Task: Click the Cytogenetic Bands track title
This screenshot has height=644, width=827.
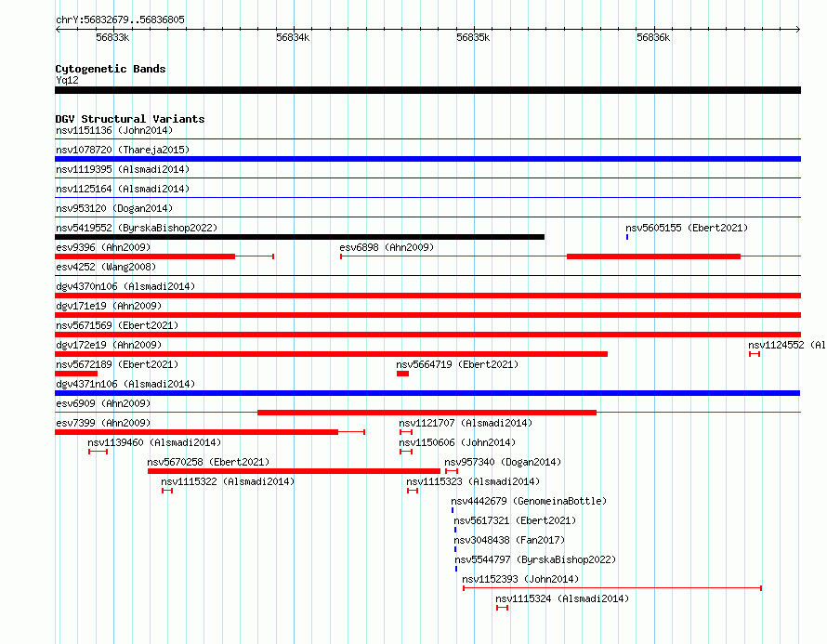Action: pyautogui.click(x=111, y=69)
